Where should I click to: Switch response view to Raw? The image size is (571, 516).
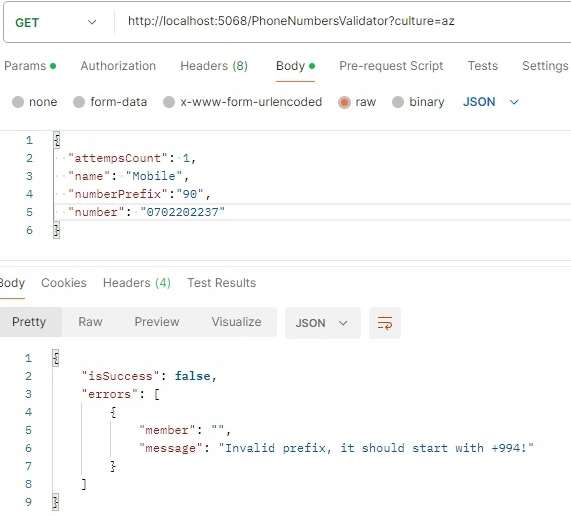(90, 322)
